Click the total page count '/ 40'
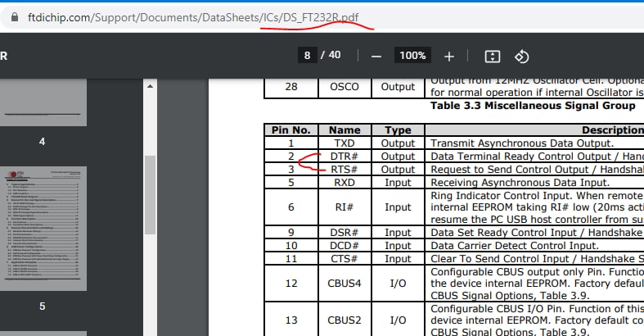 (331, 55)
